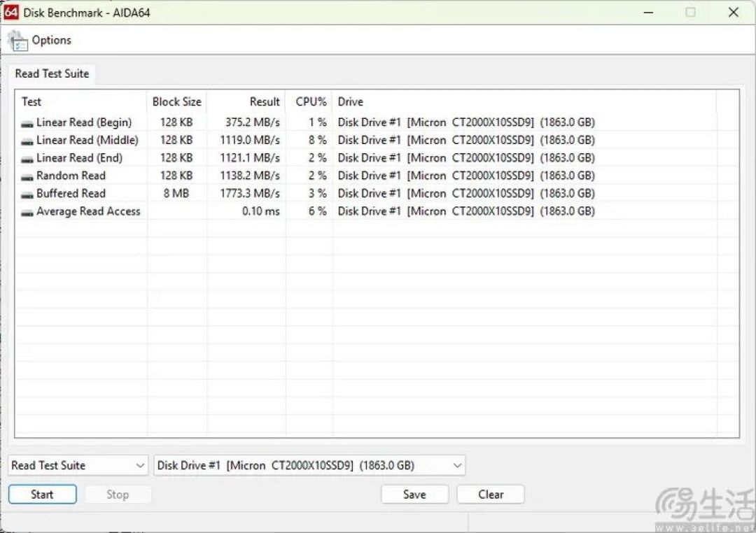Click the Drive column header
The height and width of the screenshot is (533, 756).
point(351,101)
